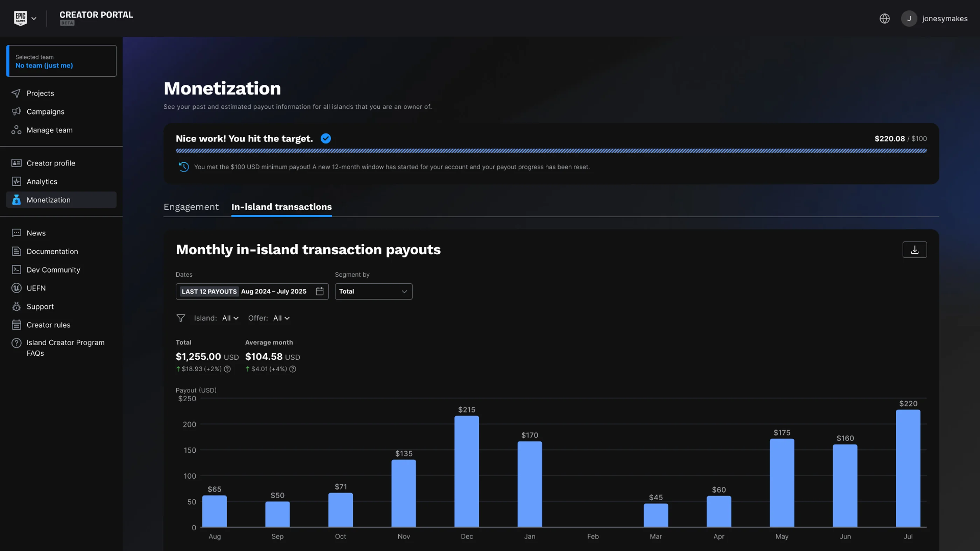
Task: Click the Aug bar showing $65
Action: (215, 511)
